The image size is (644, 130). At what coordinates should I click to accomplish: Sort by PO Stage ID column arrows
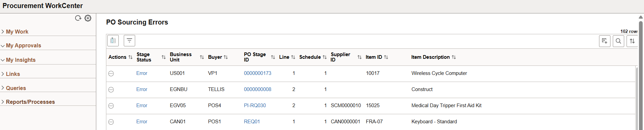(x=273, y=57)
